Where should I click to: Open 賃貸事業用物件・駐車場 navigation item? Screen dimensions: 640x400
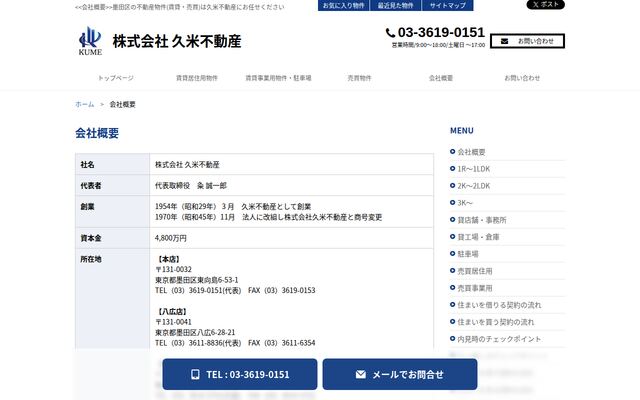278,78
